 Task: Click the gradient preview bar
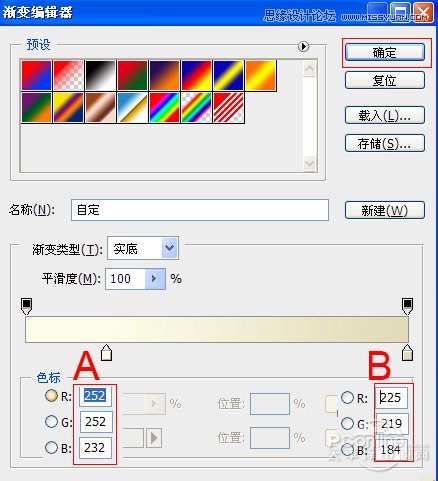point(217,330)
